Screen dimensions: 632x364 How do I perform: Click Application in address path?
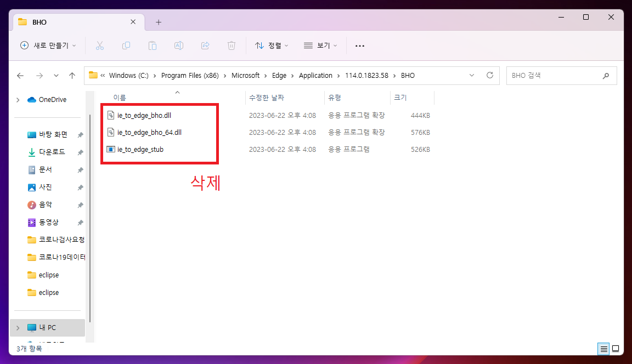[315, 75]
